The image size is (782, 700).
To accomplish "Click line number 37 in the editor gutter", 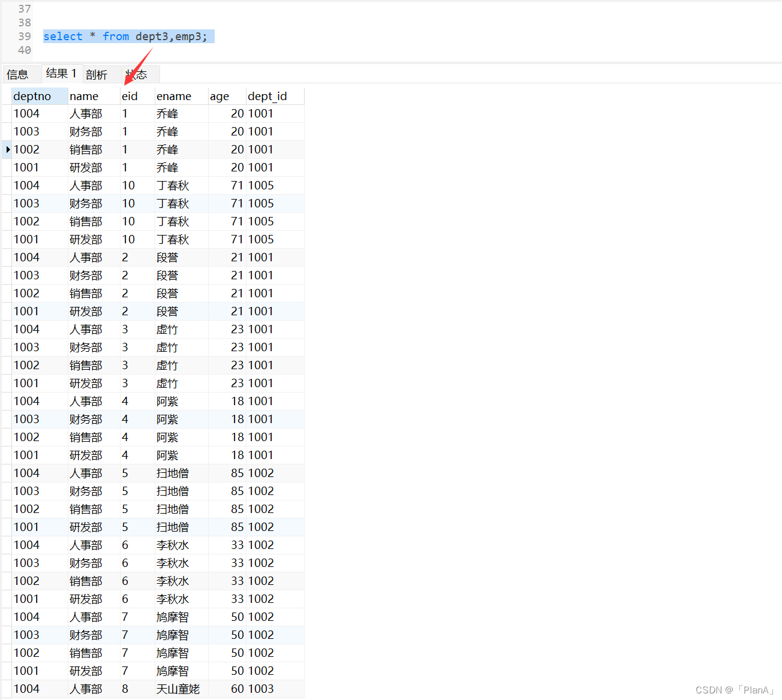I will [25, 9].
